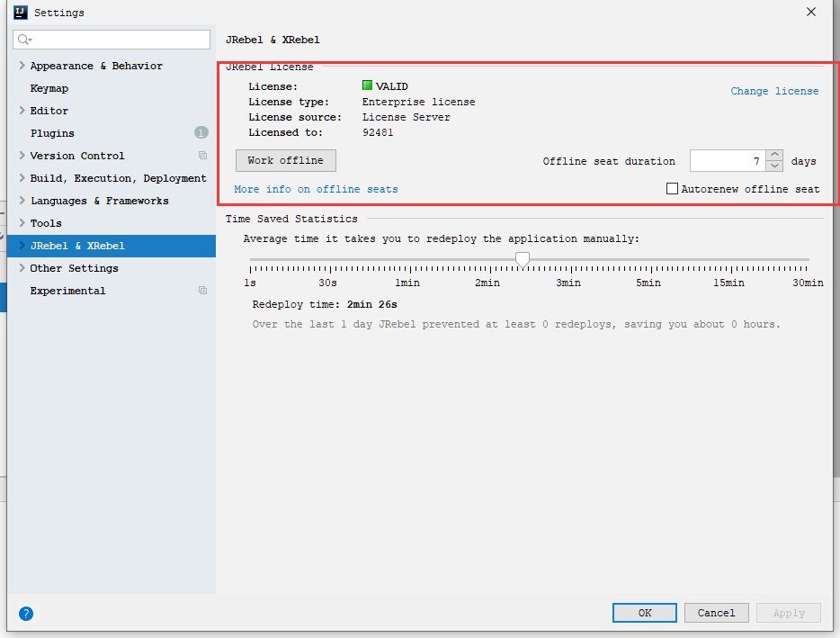Expand Build, Execution, Deployment node

coord(22,178)
